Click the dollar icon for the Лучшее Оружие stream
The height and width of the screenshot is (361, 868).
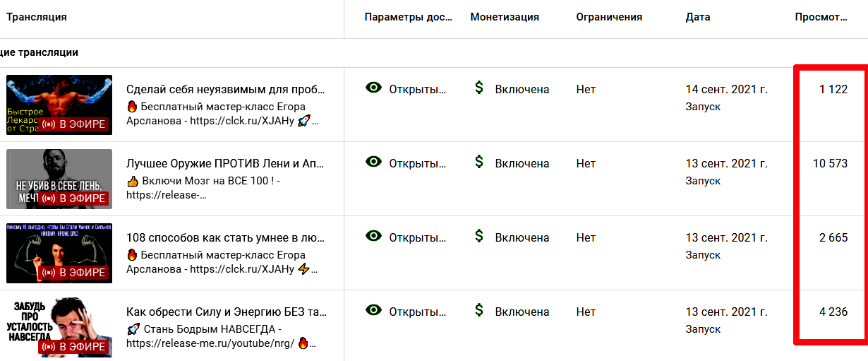tap(479, 162)
